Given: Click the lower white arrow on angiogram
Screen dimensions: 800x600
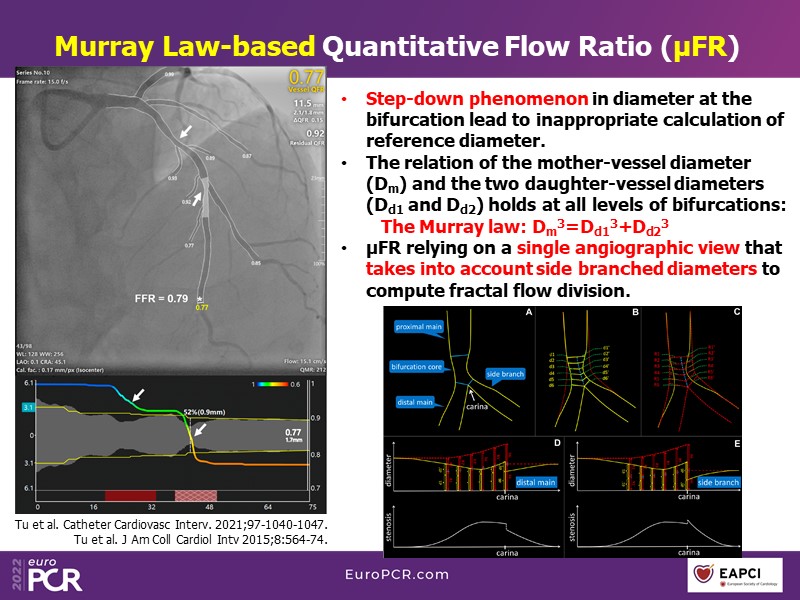Looking at the screenshot, I should coord(200,201).
